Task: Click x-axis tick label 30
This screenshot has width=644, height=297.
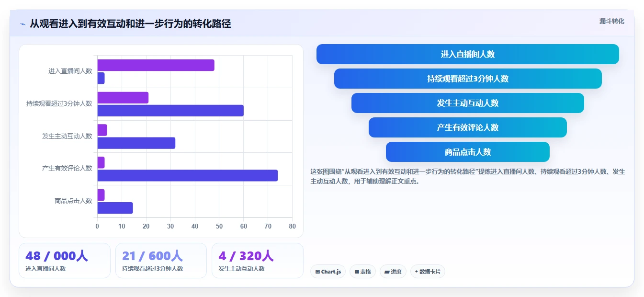Action: point(170,226)
